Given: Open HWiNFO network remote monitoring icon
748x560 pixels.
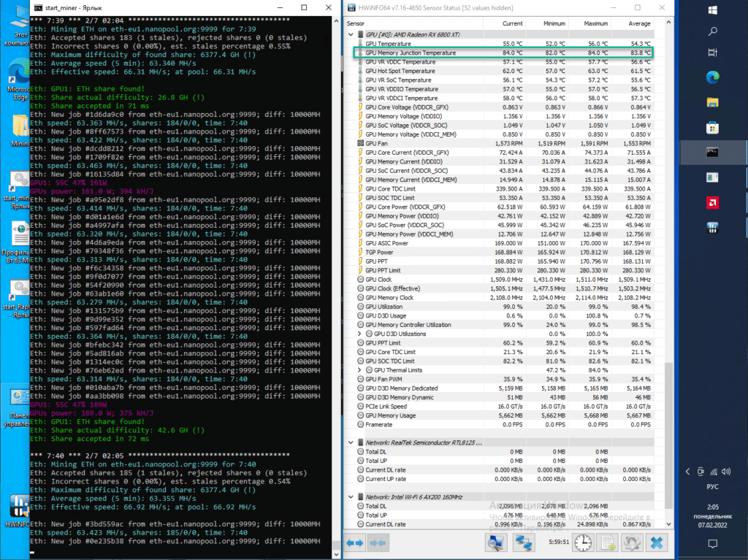Looking at the screenshot, I should [x=524, y=542].
